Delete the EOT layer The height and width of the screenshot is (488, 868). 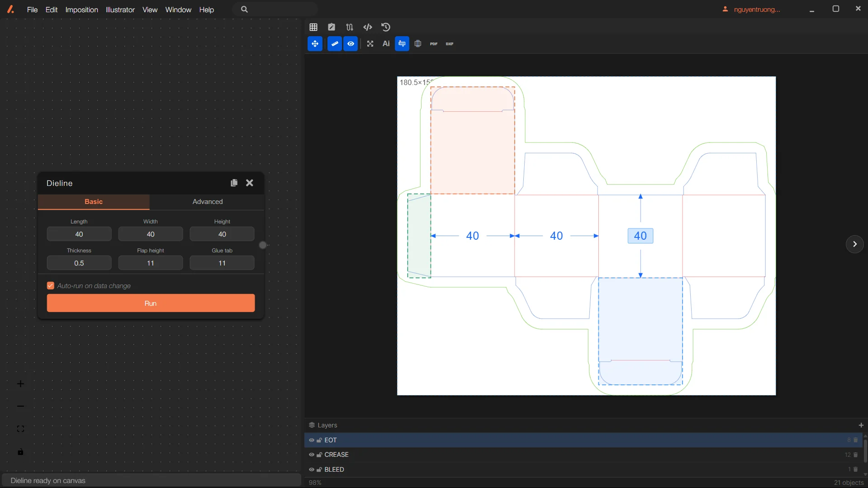[x=856, y=440]
